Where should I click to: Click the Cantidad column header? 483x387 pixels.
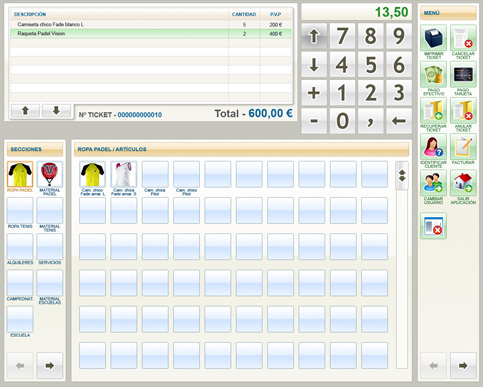(244, 14)
